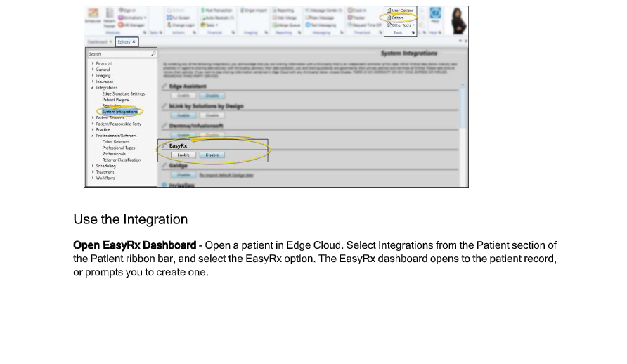
Task: Click the Full Screen action
Action: pos(179,18)
